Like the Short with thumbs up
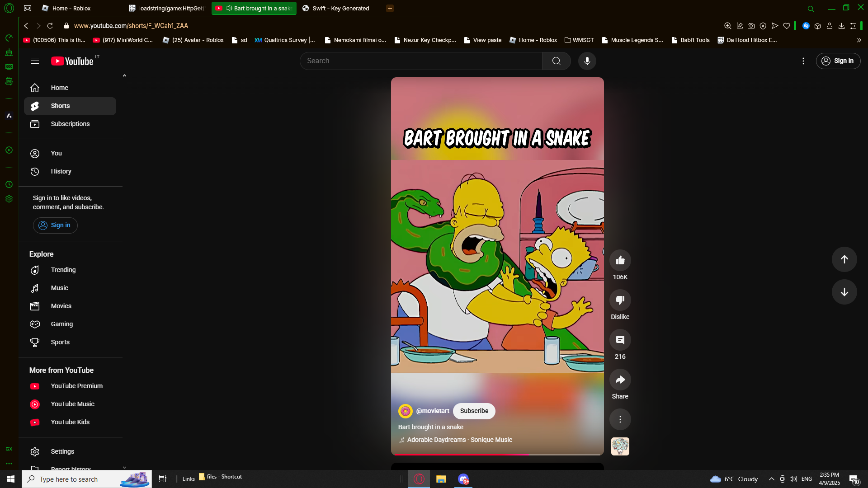868x488 pixels. (x=620, y=260)
